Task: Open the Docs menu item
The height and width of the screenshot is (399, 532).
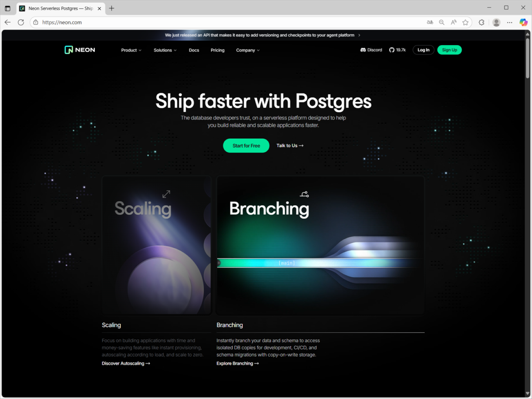Action: [194, 50]
